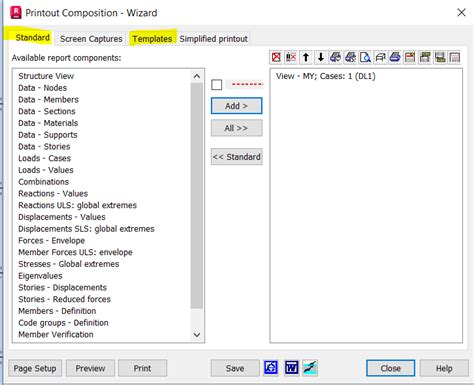Screen dimensions: 474x385
Task: Click the print-with-arrow toolbar icon
Action: (x=380, y=57)
